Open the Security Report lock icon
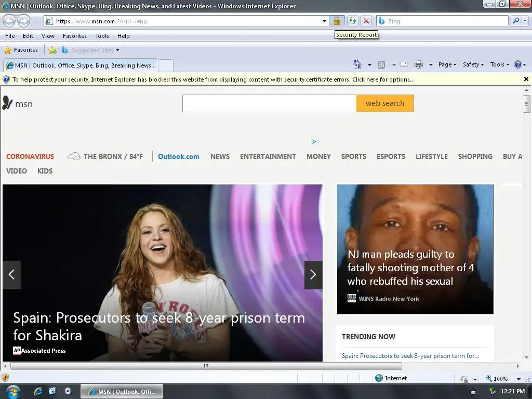532x399 pixels. coord(337,21)
